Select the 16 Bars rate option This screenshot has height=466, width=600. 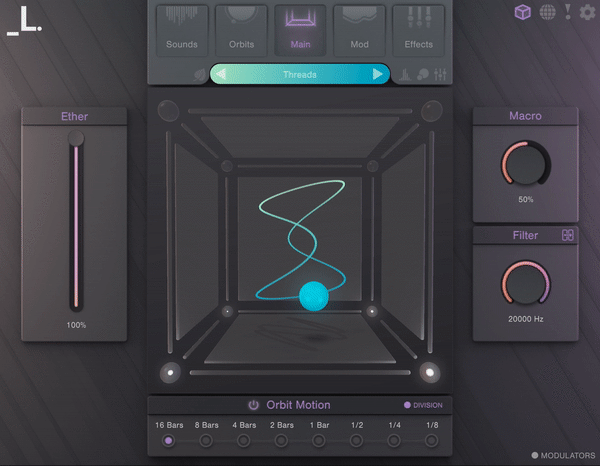click(x=168, y=440)
